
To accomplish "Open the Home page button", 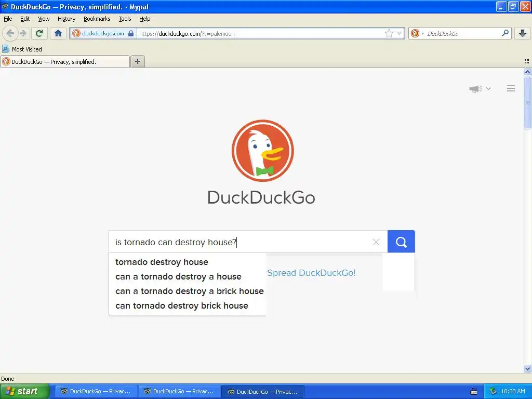I will [x=58, y=33].
